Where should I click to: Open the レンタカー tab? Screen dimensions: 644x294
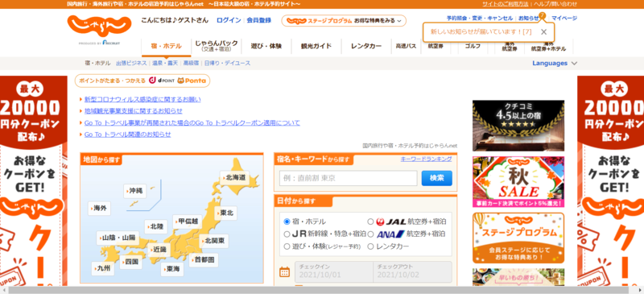(x=366, y=46)
